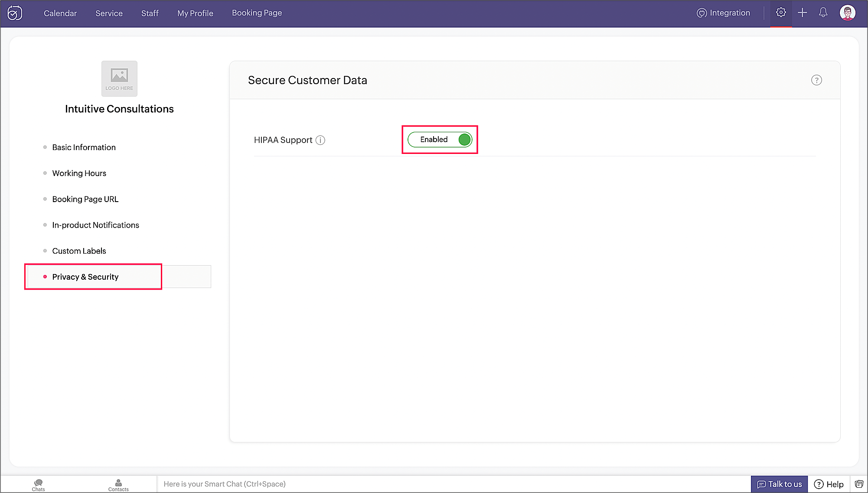
Task: Click the plus icon in the header
Action: pos(803,13)
